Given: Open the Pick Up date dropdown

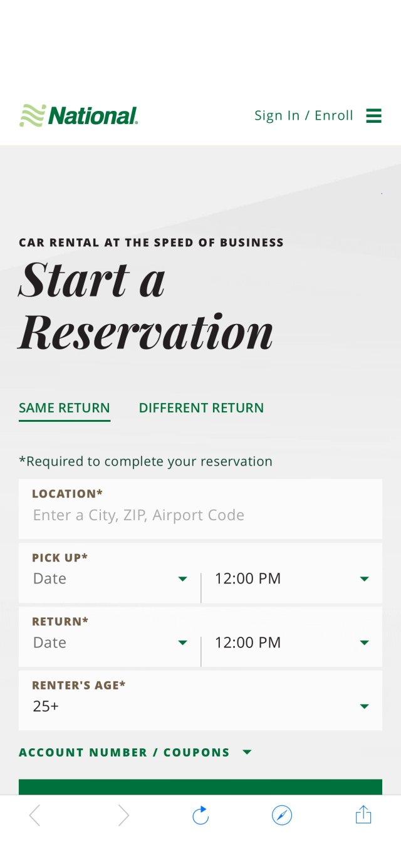Looking at the screenshot, I should (110, 579).
